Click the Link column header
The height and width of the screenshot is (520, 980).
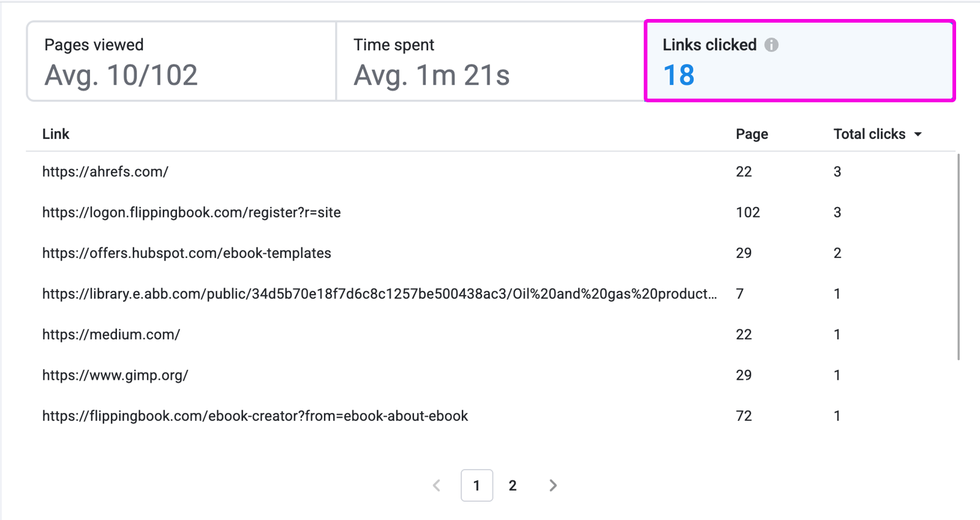[56, 134]
